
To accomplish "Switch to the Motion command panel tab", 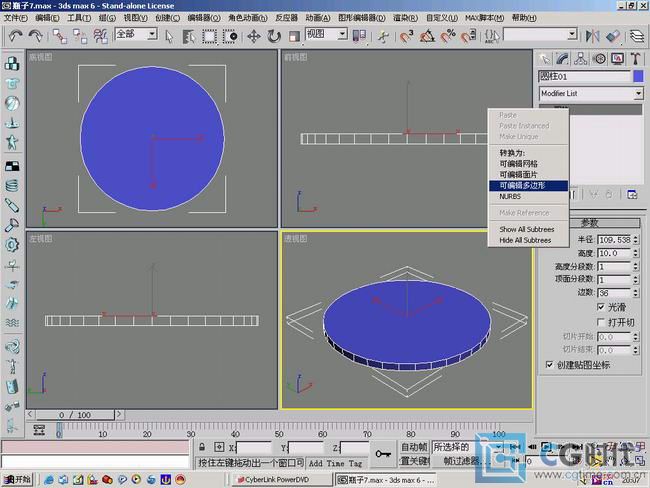I will point(599,59).
